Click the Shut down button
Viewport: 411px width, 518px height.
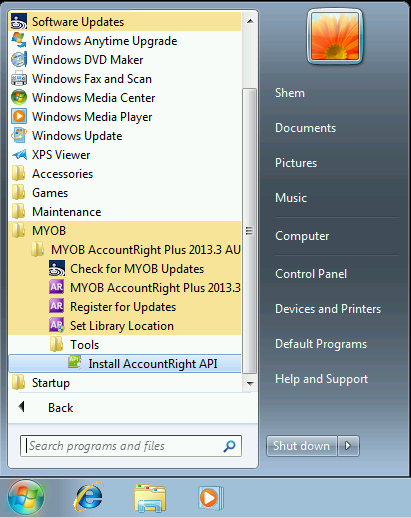(x=302, y=446)
